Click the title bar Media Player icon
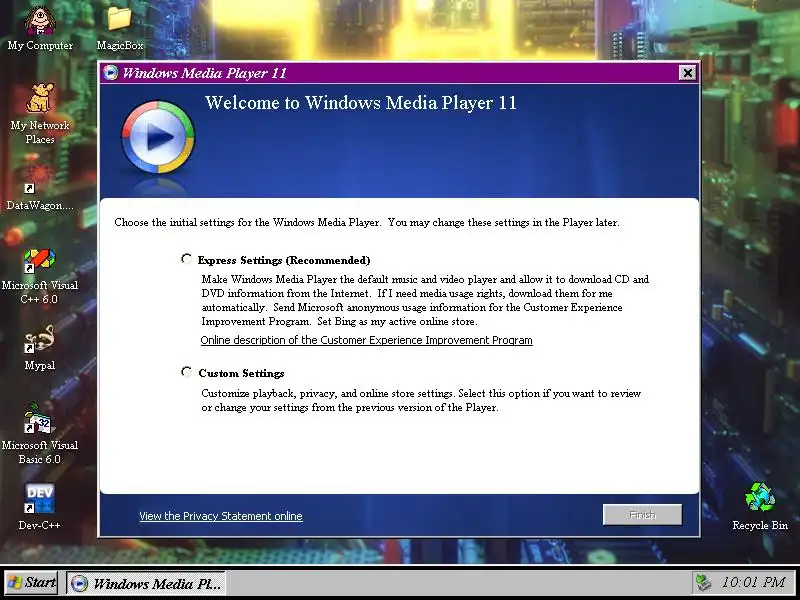 110,73
